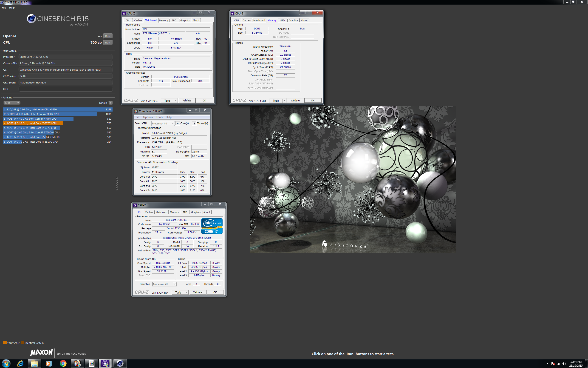Switch to Cinebench taskbar icon
The width and height of the screenshot is (588, 368).
tap(120, 363)
